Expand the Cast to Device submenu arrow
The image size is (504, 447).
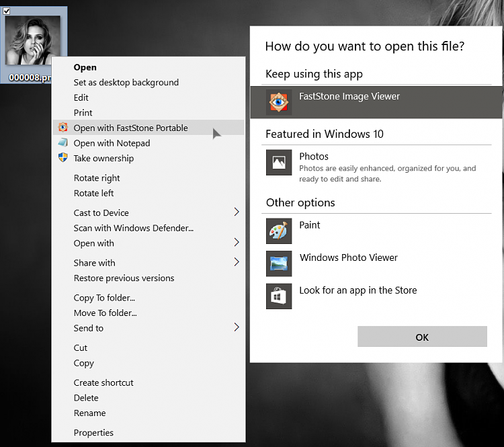237,212
